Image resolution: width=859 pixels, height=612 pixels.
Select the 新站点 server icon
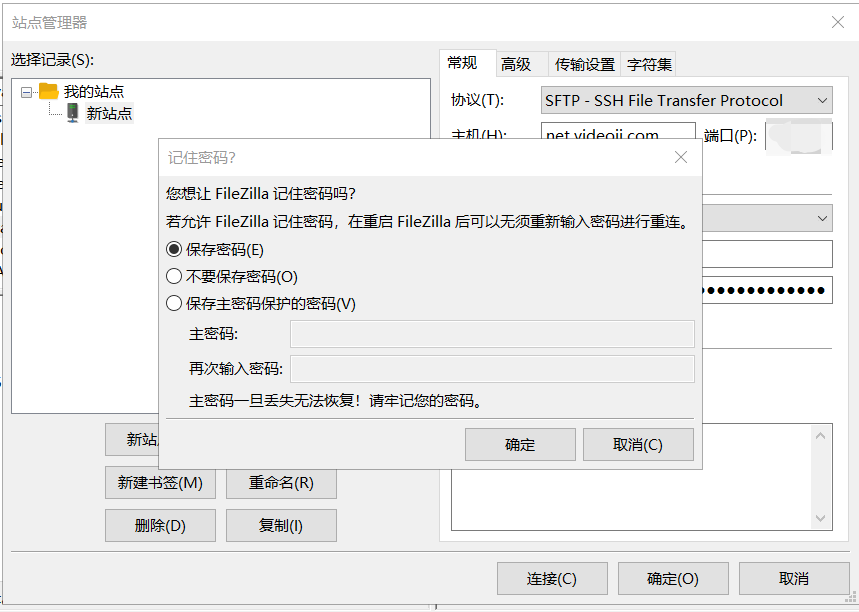click(x=71, y=112)
